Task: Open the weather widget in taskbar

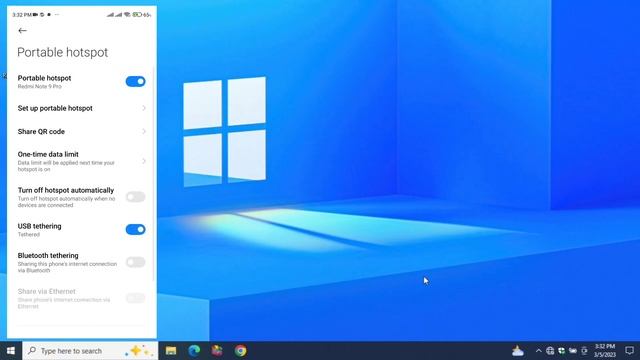Action: (518, 351)
